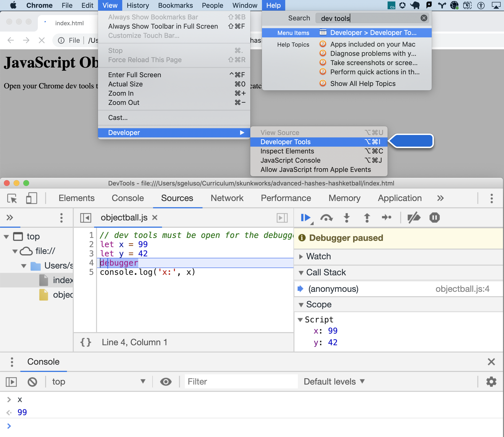The width and height of the screenshot is (504, 437).
Task: Toggle the device toolbar icon
Action: (x=32, y=198)
